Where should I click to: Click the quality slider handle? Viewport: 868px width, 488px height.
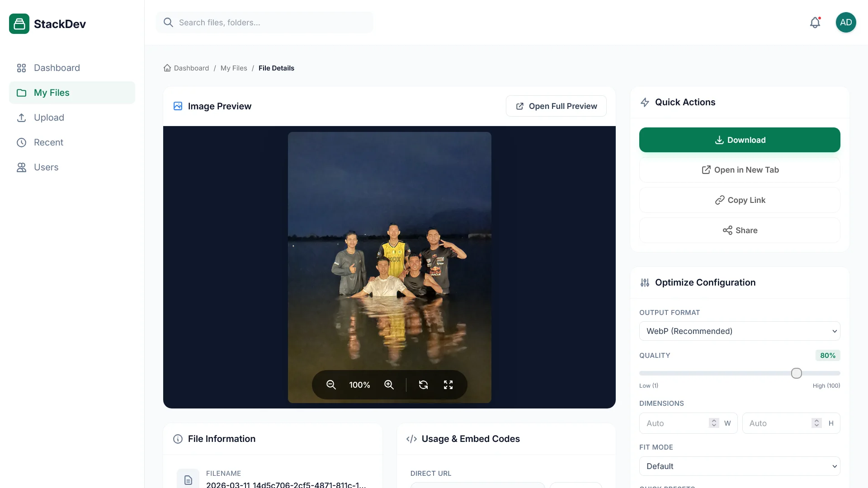[x=796, y=373]
